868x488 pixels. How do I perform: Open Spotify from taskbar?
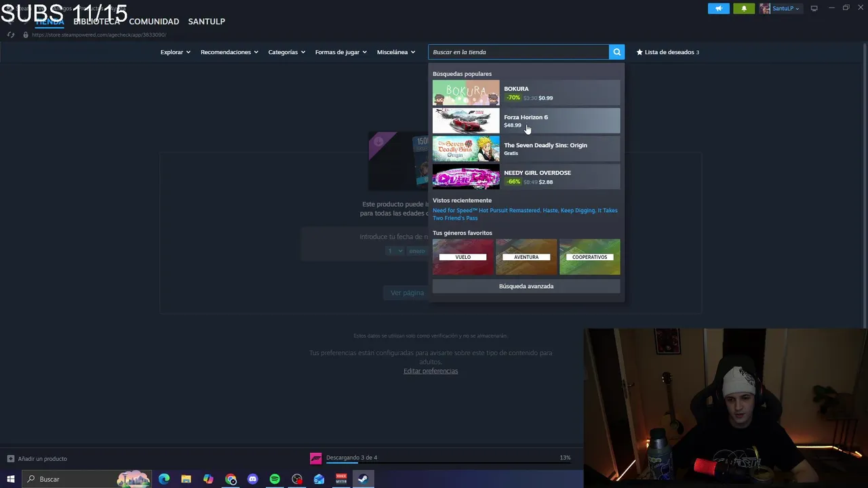tap(275, 479)
